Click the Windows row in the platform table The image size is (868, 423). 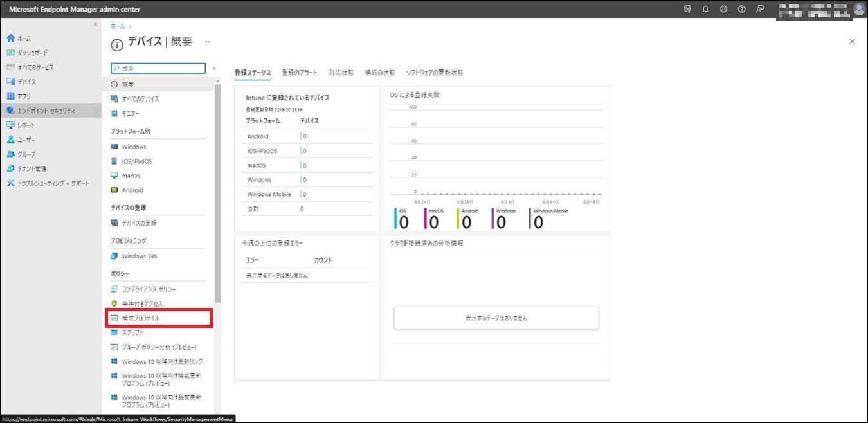(307, 180)
